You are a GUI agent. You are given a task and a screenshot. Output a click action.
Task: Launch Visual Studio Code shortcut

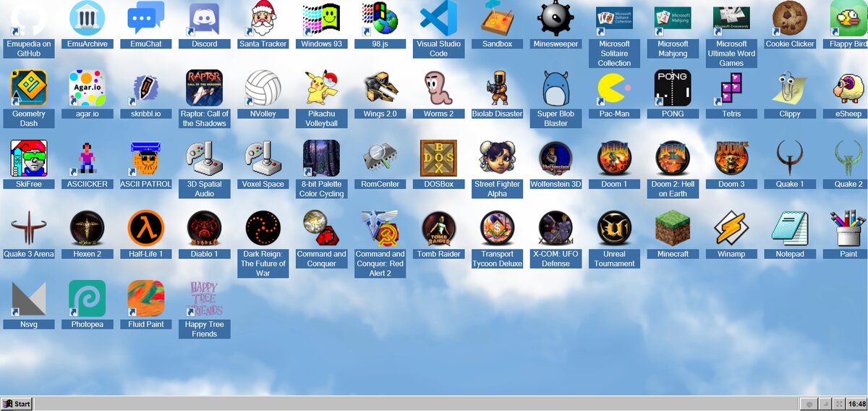click(x=438, y=18)
